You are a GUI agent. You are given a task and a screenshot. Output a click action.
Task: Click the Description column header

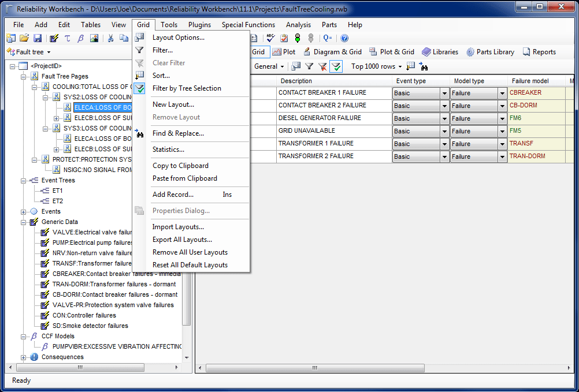(x=334, y=81)
